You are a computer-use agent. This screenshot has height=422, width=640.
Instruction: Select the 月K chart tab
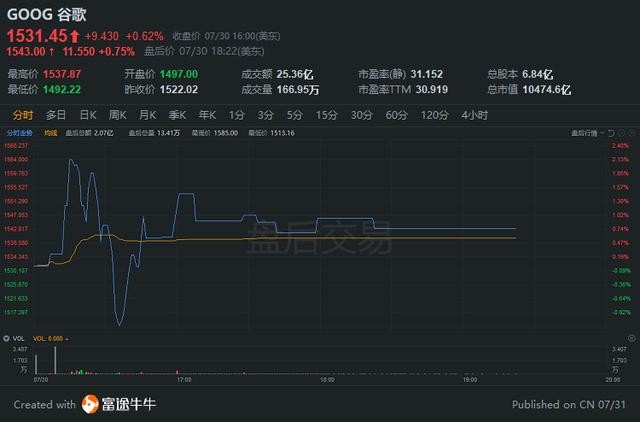148,115
